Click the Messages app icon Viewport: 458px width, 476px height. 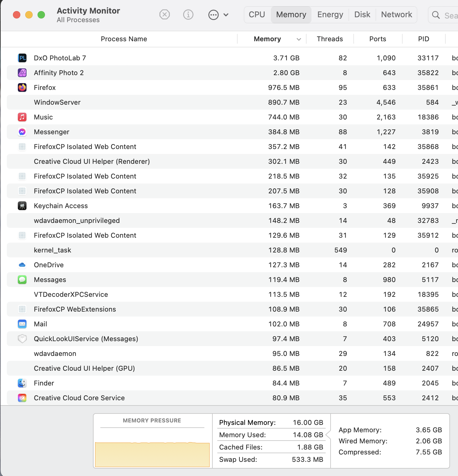(22, 280)
